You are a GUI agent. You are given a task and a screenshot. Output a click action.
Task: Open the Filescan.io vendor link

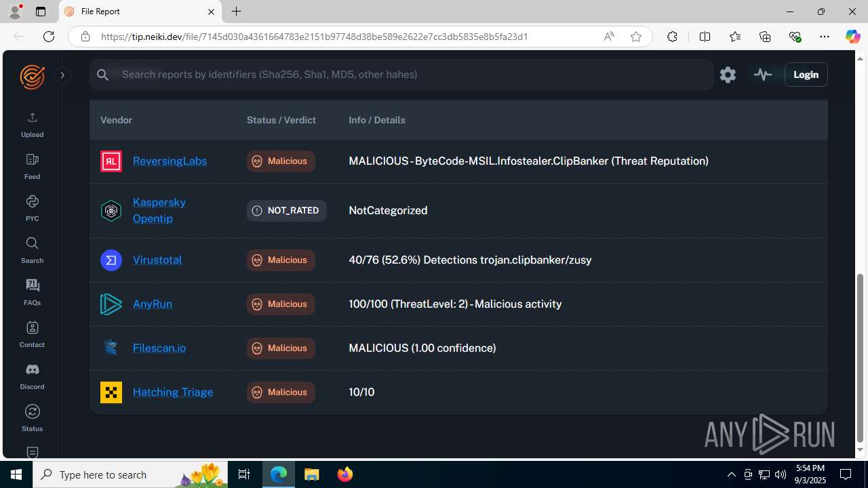pyautogui.click(x=159, y=348)
